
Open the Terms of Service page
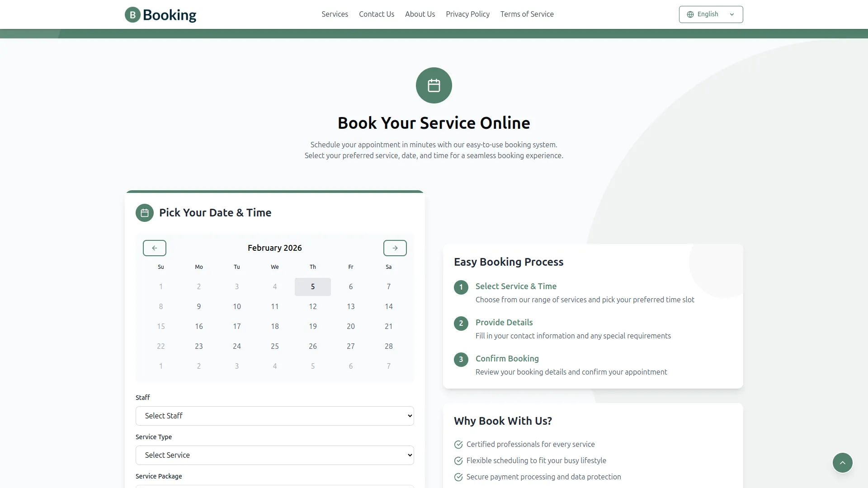[x=527, y=14]
